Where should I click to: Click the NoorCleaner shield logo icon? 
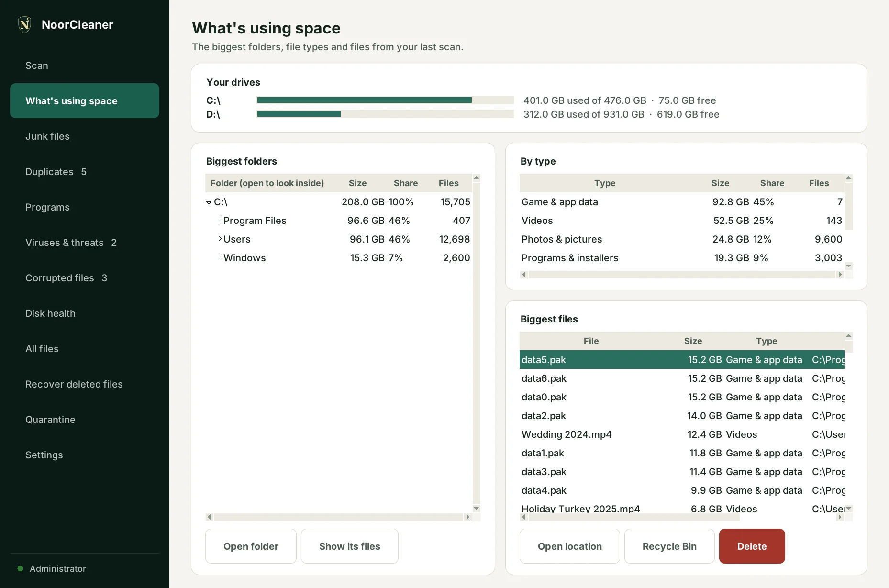point(24,24)
